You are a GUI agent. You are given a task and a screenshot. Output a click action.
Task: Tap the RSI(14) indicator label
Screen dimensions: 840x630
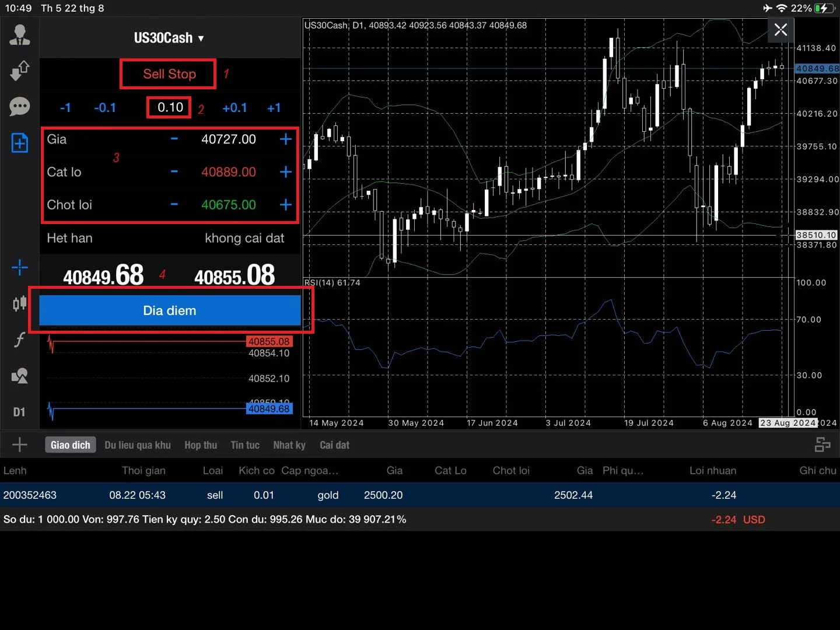click(332, 282)
